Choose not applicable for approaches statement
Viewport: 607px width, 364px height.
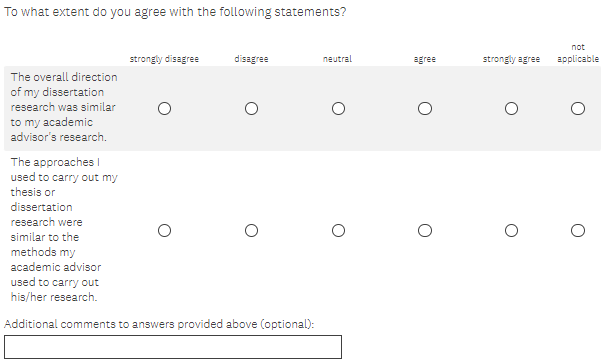point(578,230)
